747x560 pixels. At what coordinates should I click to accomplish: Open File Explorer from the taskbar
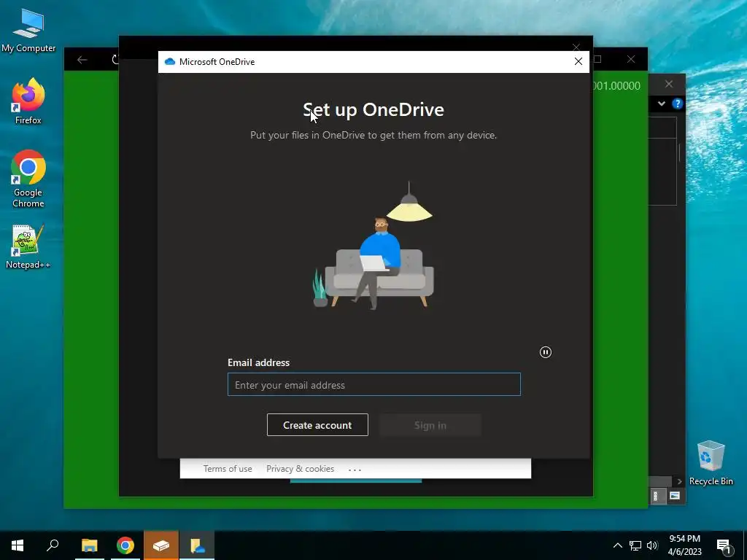pos(89,545)
